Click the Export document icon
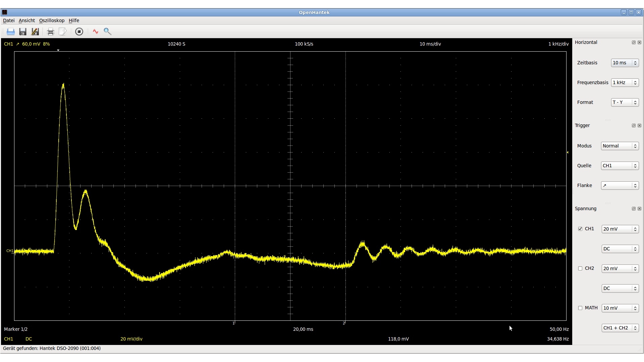Image resolution: width=644 pixels, height=362 pixels. 62,32
